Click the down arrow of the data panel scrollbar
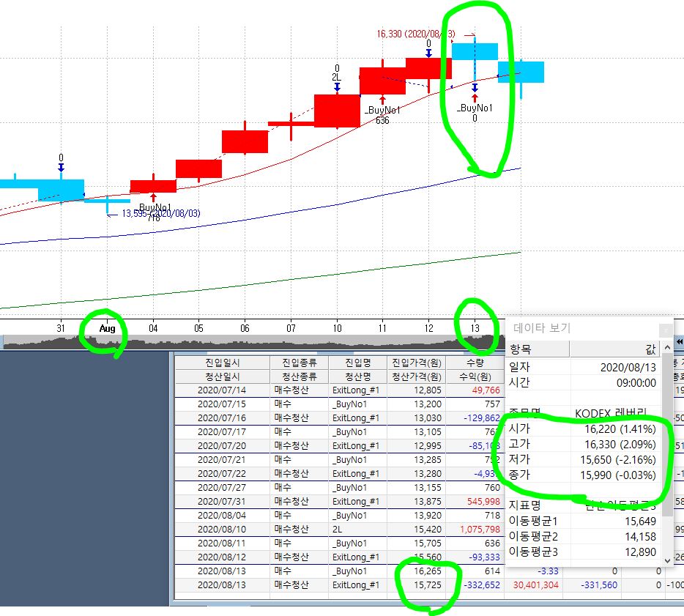Viewport: 684px width, 616px height. click(666, 560)
